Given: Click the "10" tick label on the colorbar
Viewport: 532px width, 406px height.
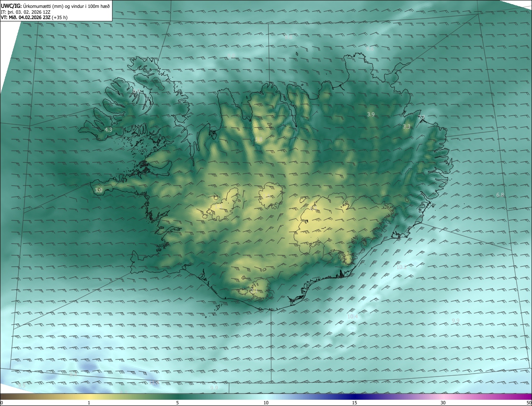Looking at the screenshot, I should coord(266,403).
